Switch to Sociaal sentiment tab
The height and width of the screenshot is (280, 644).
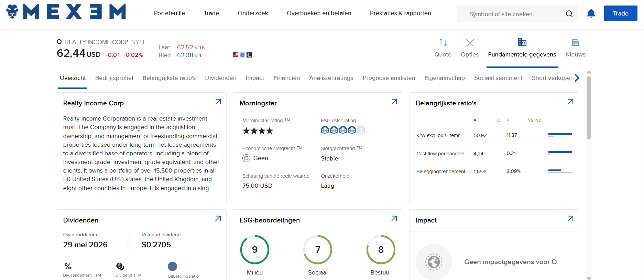coord(498,78)
